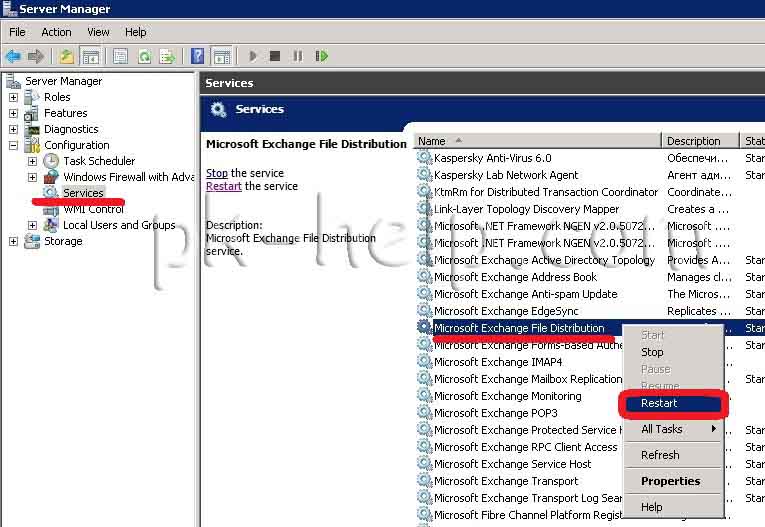
Task: Click the Stop the service link
Action: point(217,173)
